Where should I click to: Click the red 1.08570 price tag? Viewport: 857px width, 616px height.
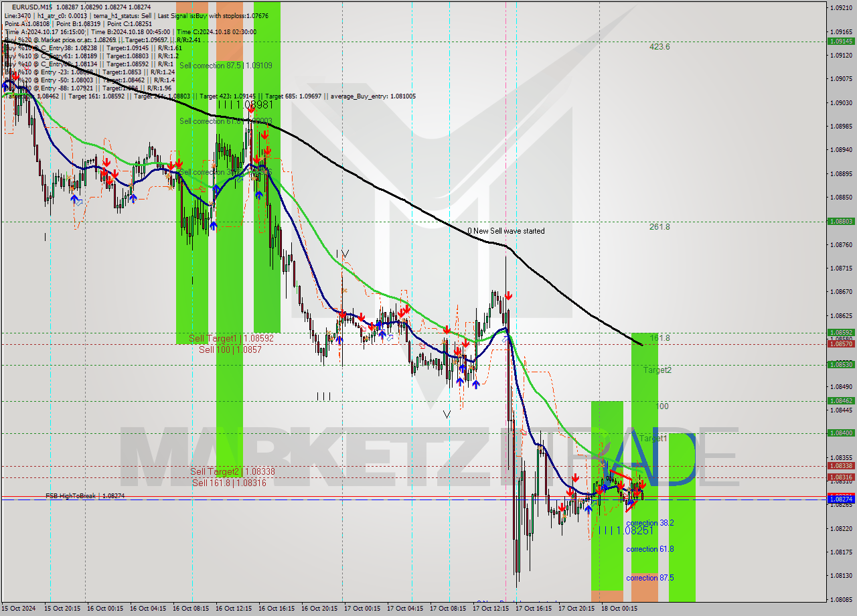pos(842,343)
